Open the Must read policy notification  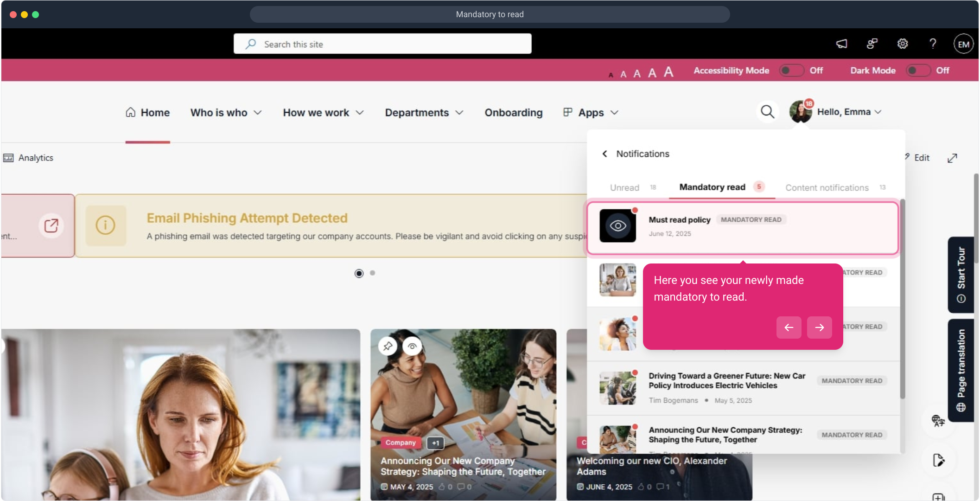pos(743,228)
